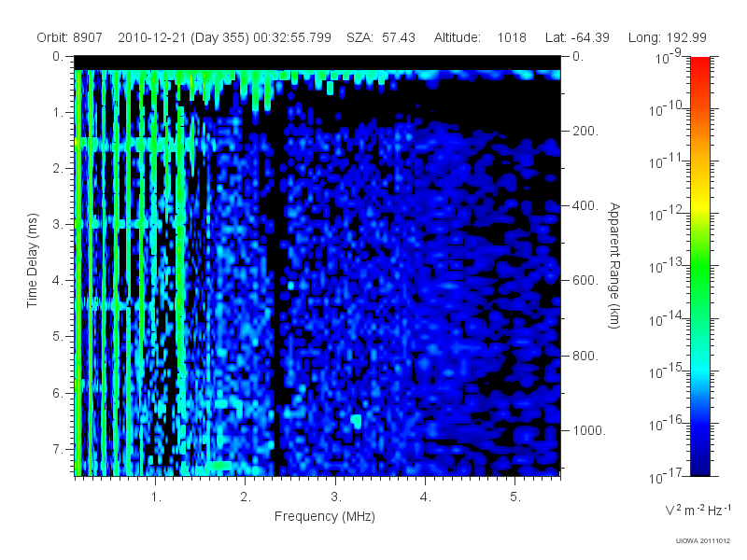Viewport: 747px width, 560px height.
Task: Click the red top of the color bar
Action: pos(699,64)
